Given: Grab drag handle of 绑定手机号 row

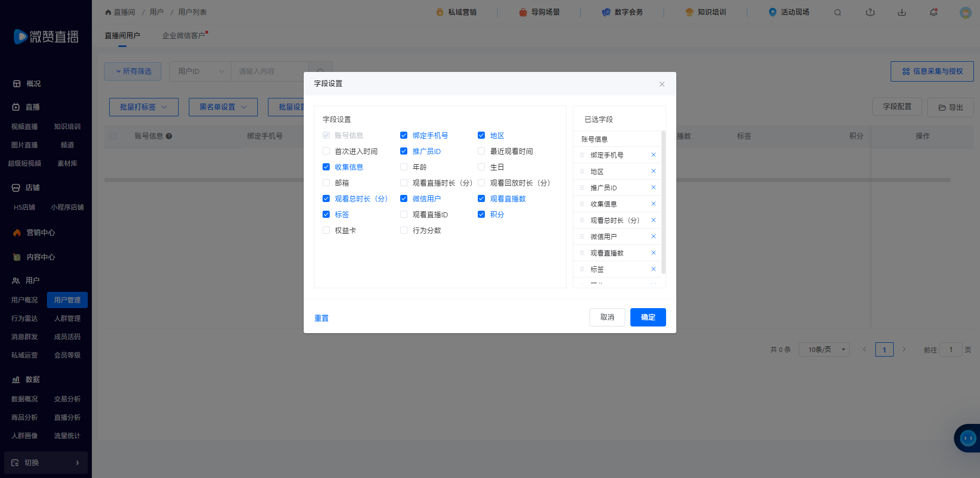Looking at the screenshot, I should 582,155.
